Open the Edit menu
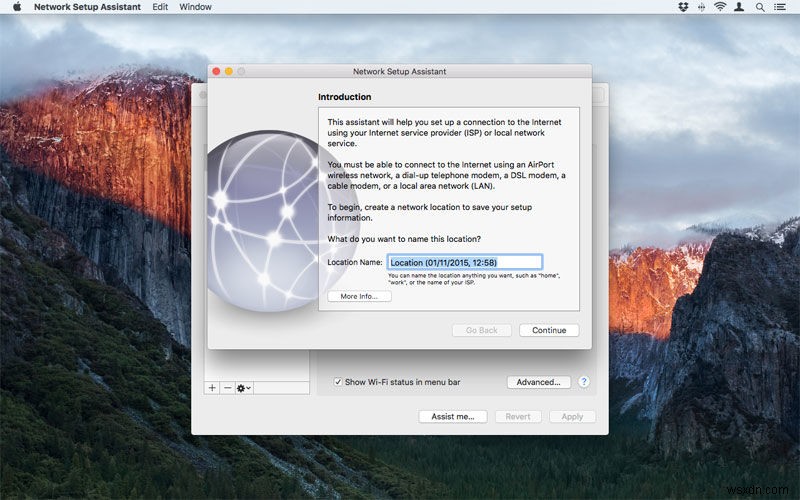The height and width of the screenshot is (500, 800). [160, 7]
